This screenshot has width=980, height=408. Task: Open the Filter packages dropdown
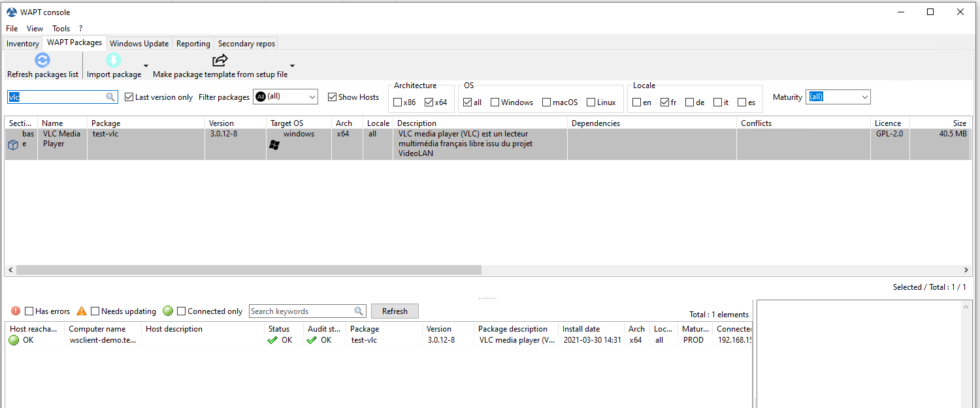click(x=286, y=97)
